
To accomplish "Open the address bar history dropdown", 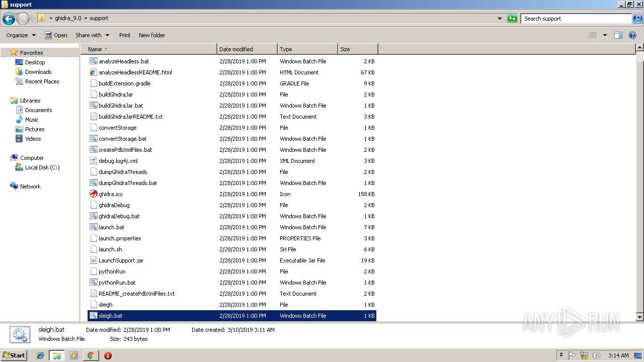I will pyautogui.click(x=500, y=19).
